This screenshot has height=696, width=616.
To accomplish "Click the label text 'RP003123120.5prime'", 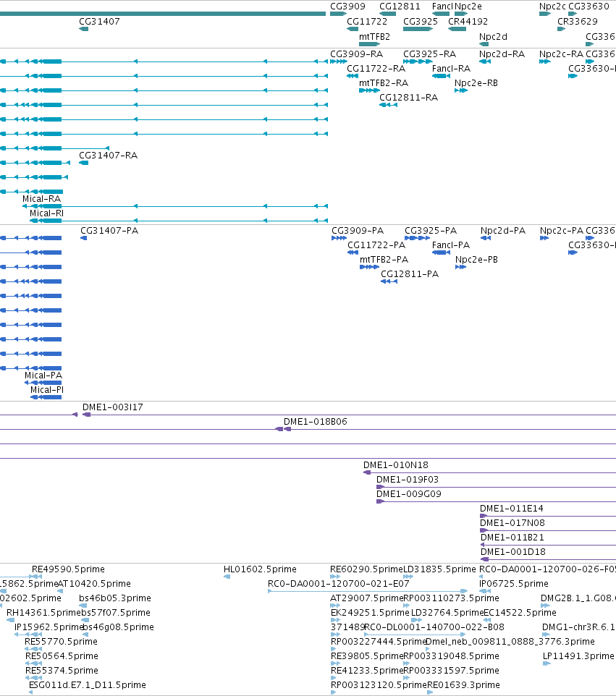I will coord(379,685).
